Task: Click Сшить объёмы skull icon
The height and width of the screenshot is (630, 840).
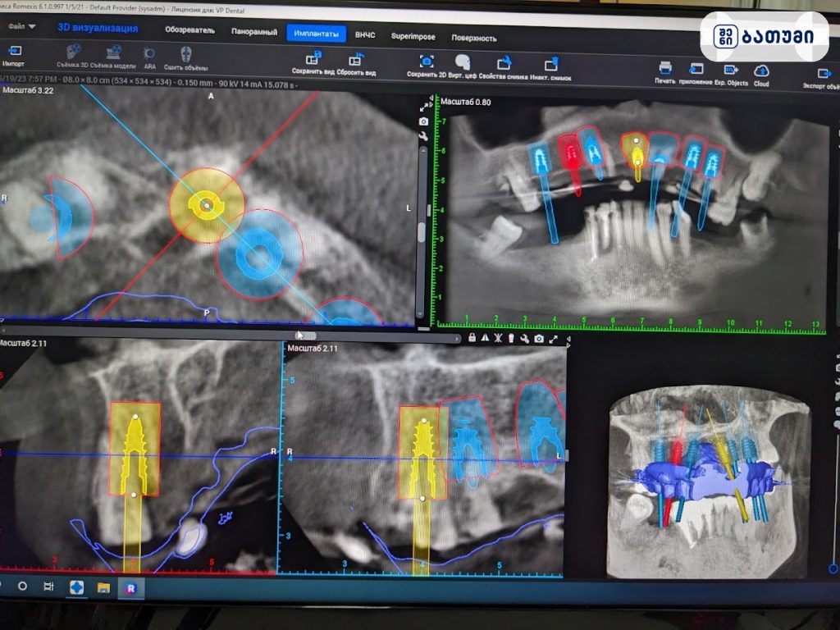Action: click(x=186, y=54)
